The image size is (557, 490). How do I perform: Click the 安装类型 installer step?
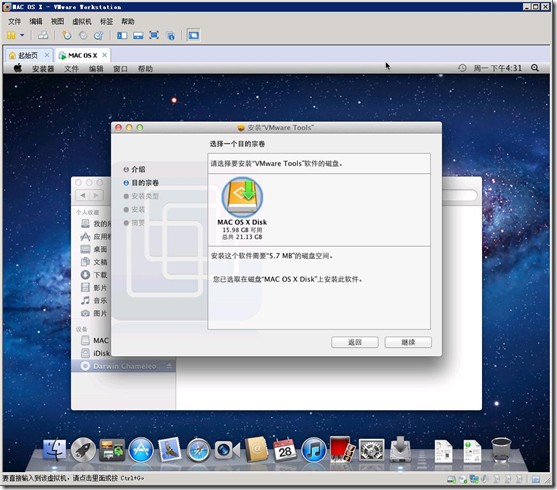pos(141,196)
